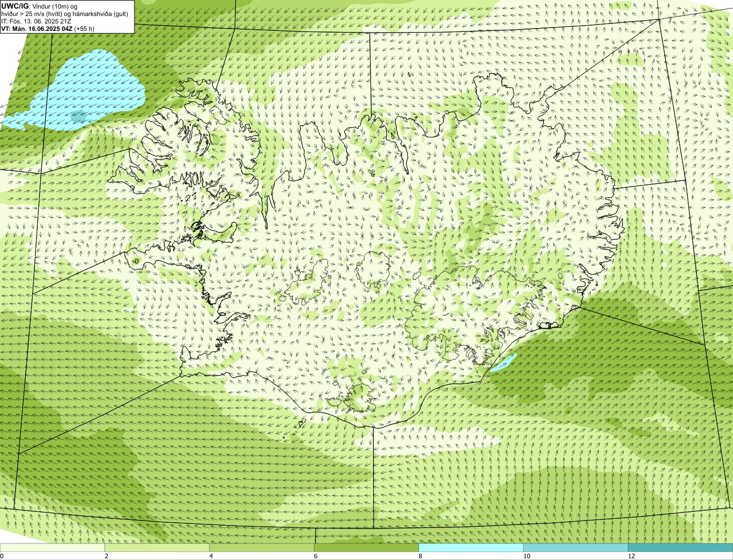Click the 10–12 m/s turquoise legend swatch
The height and width of the screenshot is (560, 733).
pyautogui.click(x=576, y=547)
